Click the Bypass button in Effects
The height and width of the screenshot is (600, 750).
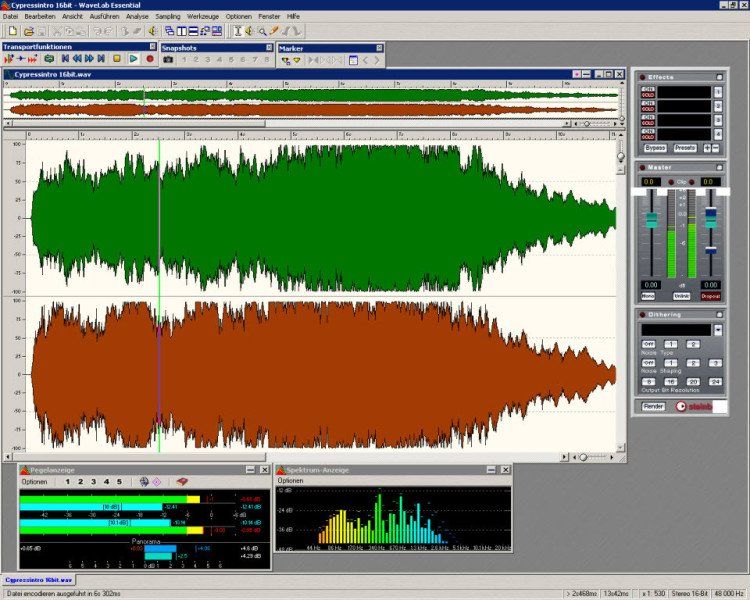655,148
